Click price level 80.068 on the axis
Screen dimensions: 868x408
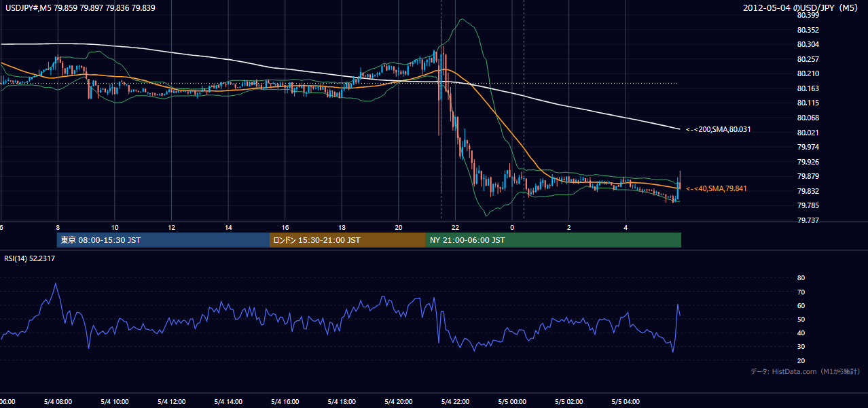click(x=808, y=118)
